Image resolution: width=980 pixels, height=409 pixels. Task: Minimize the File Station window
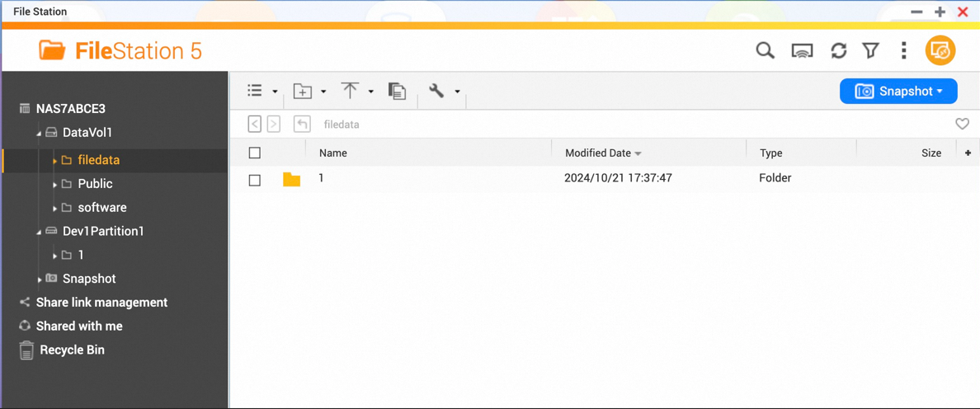click(x=916, y=12)
